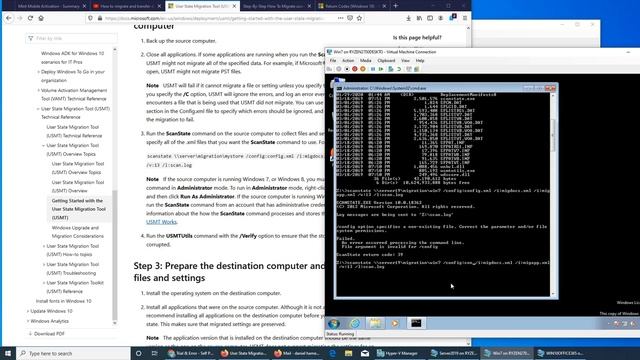Go to the Firefox home page
The width and height of the screenshot is (640, 360).
tap(41, 18)
